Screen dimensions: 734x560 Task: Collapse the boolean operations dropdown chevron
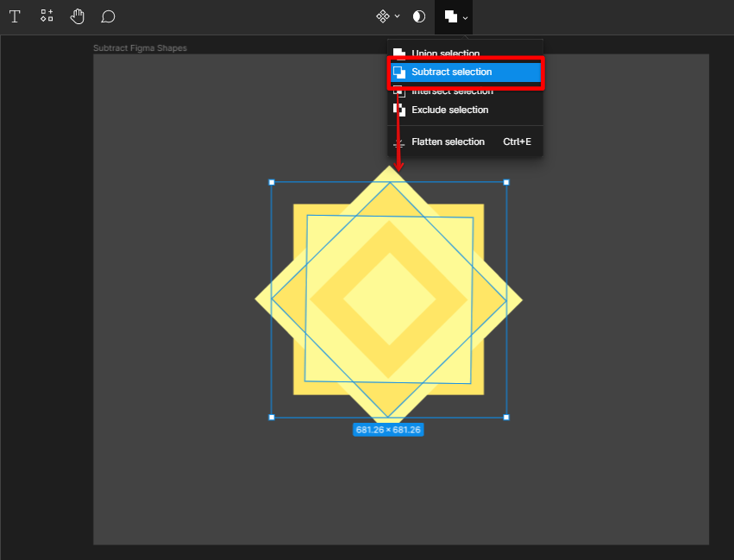point(465,17)
